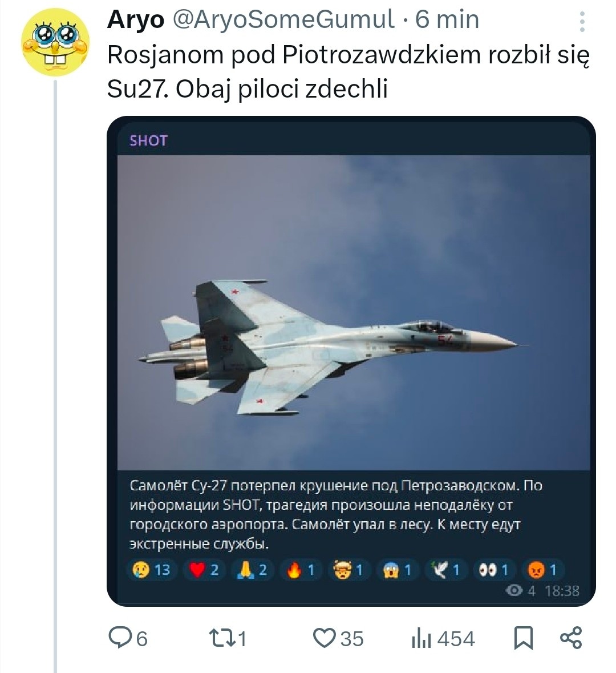The width and height of the screenshot is (616, 673).
Task: Tap the SHOT channel name
Action: tap(148, 141)
